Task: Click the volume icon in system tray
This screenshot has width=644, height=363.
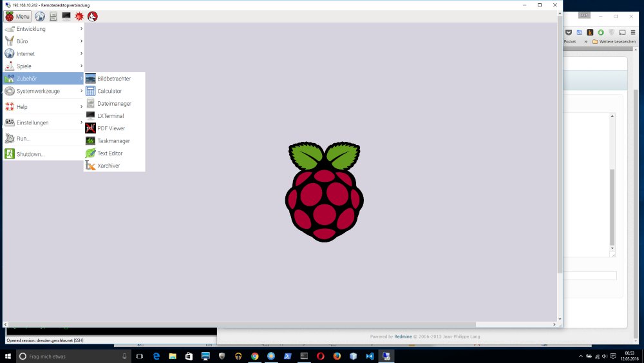Action: coord(605,357)
